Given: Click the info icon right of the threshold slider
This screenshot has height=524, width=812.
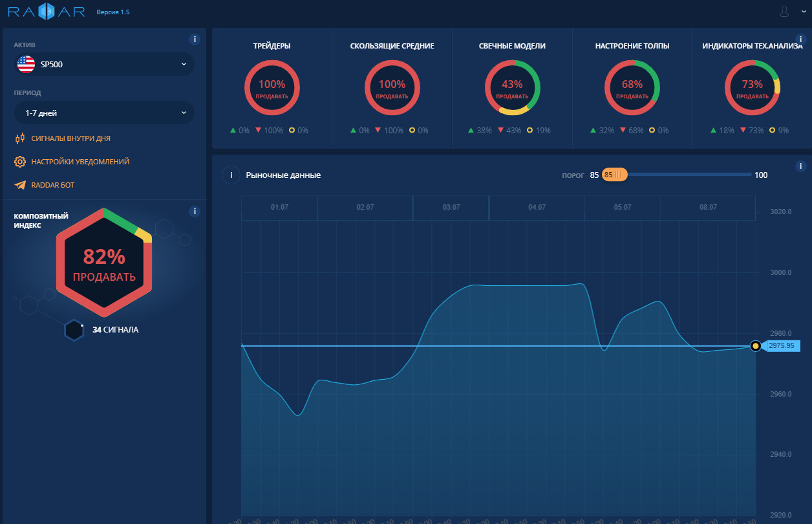Looking at the screenshot, I should 800,166.
